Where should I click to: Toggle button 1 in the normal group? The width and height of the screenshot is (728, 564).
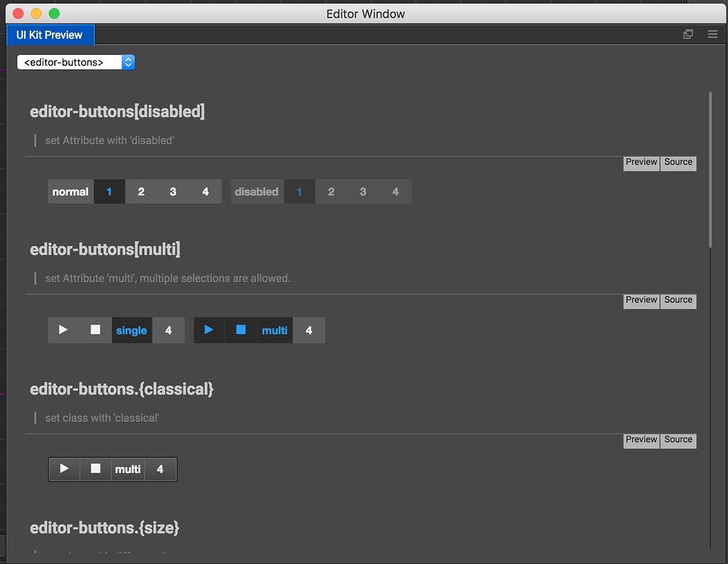click(x=109, y=192)
